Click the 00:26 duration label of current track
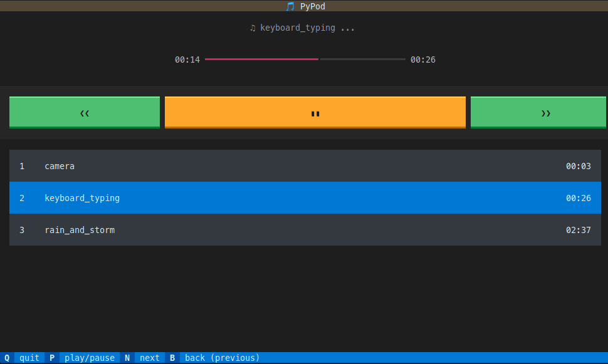This screenshot has width=608, height=364. pyautogui.click(x=422, y=60)
